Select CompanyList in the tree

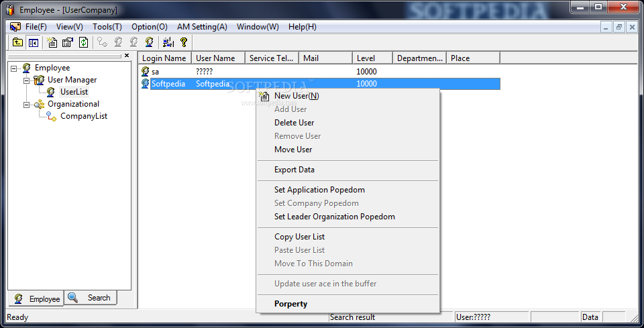click(x=84, y=116)
